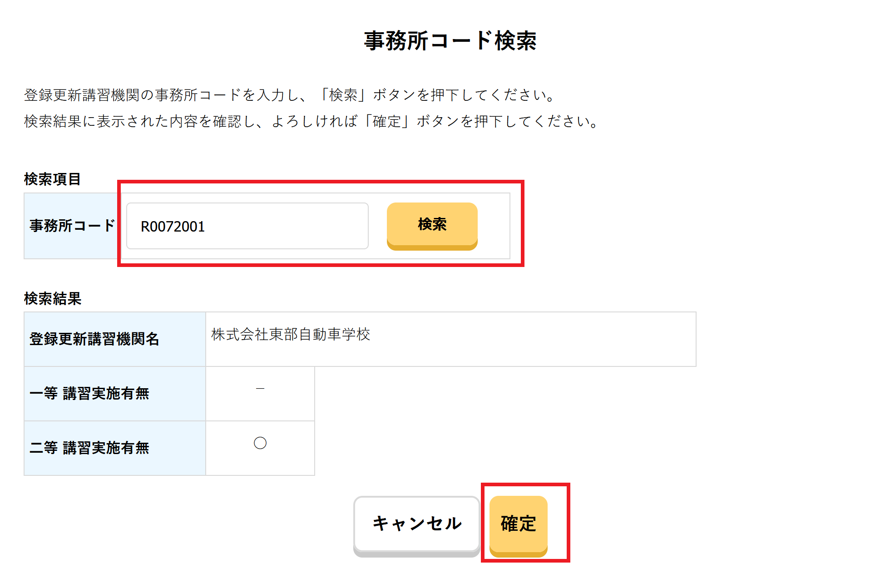This screenshot has height=588, width=895.
Task: Select the 検索結果 section heading
Action: (52, 298)
